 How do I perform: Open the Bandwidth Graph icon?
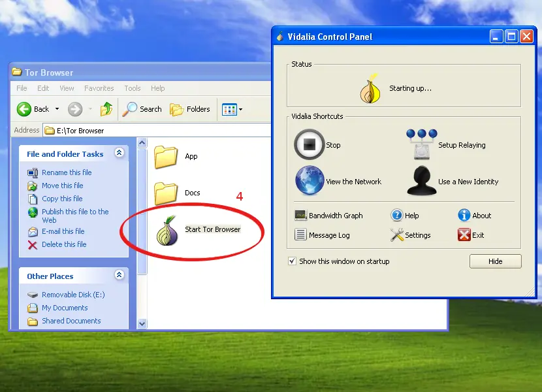coord(301,215)
